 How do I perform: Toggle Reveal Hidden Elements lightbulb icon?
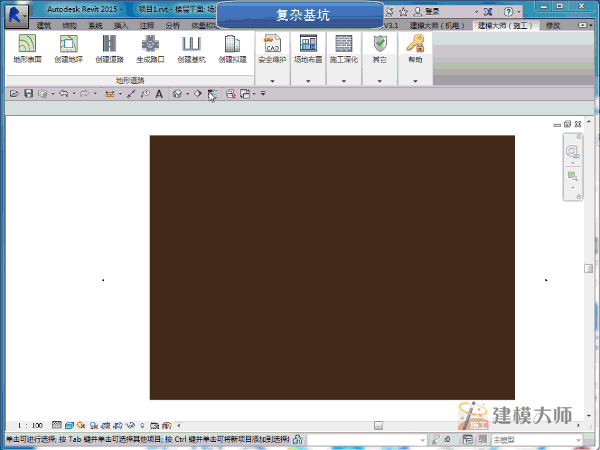pos(142,425)
